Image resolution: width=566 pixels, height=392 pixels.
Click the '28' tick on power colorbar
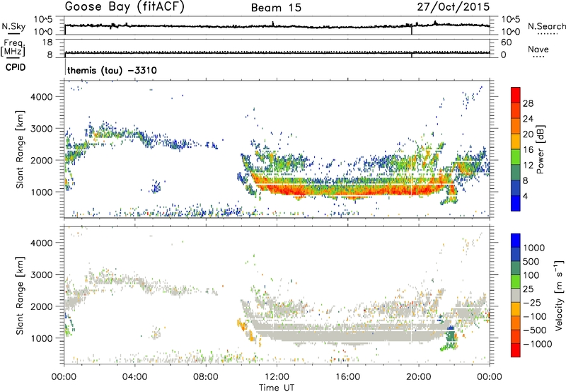pyautogui.click(x=528, y=103)
